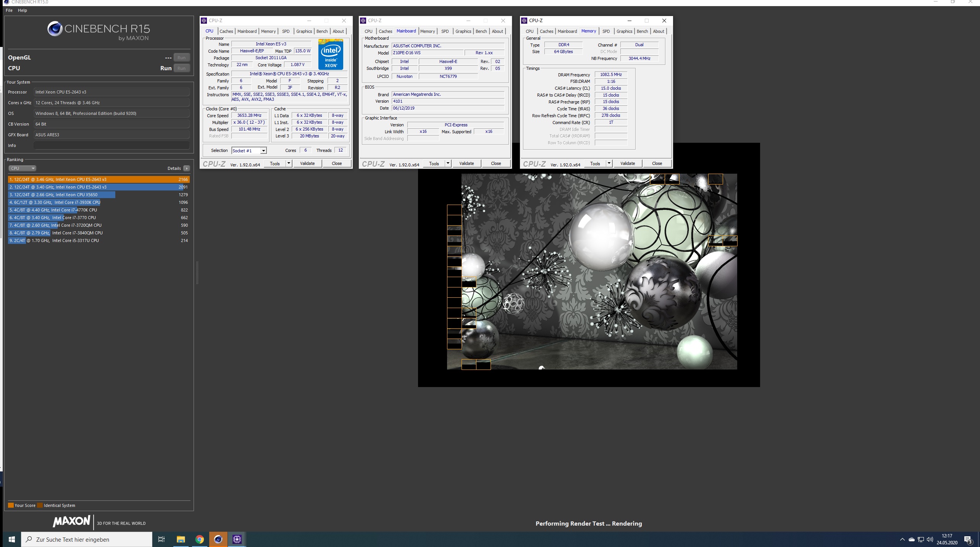Click the Intel Xeon inside logo
The width and height of the screenshot is (980, 547).
331,55
